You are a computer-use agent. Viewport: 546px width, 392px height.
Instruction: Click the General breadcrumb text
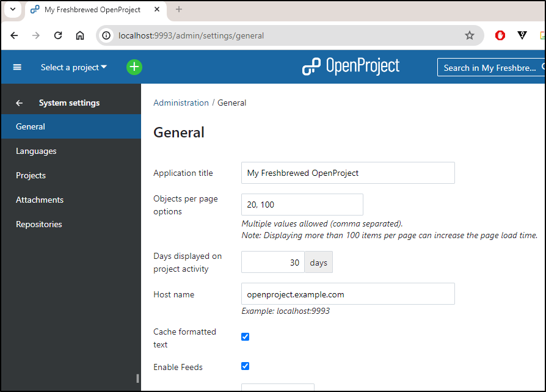[x=232, y=103]
